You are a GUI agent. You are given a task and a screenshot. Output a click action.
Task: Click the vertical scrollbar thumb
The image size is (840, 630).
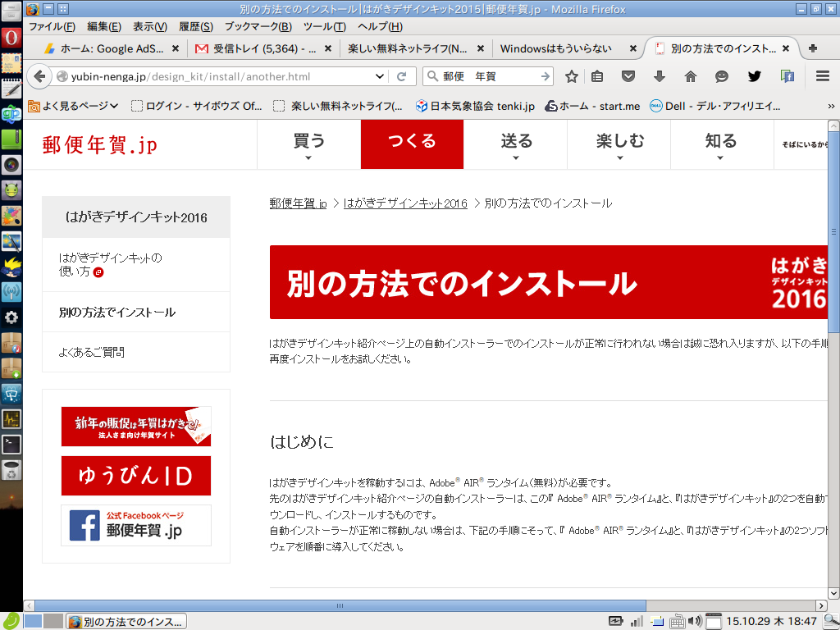833,232
